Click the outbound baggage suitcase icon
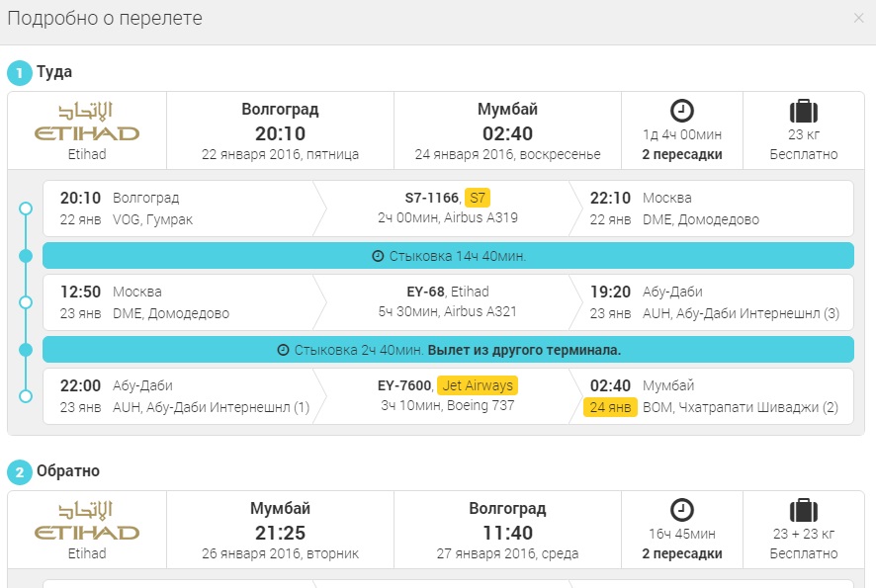The width and height of the screenshot is (876, 588). click(804, 111)
